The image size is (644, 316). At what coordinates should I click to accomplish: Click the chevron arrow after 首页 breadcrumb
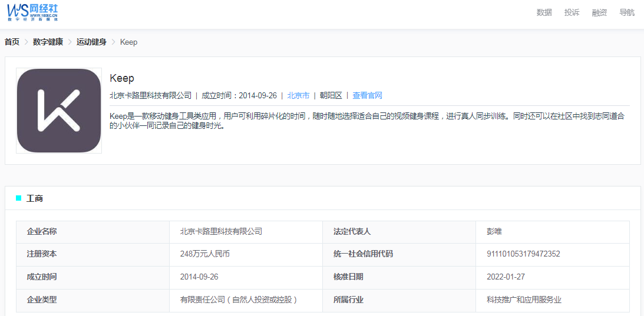27,42
